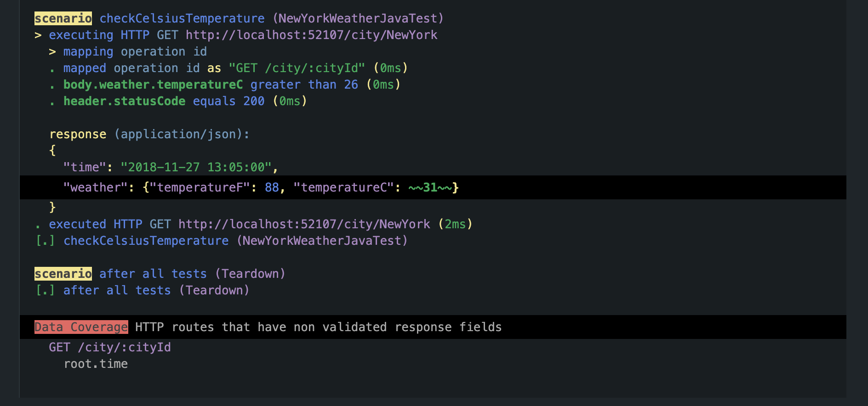The width and height of the screenshot is (868, 406).
Task: Click the highlighted ~~31~~ temperatureC value
Action: [x=430, y=187]
